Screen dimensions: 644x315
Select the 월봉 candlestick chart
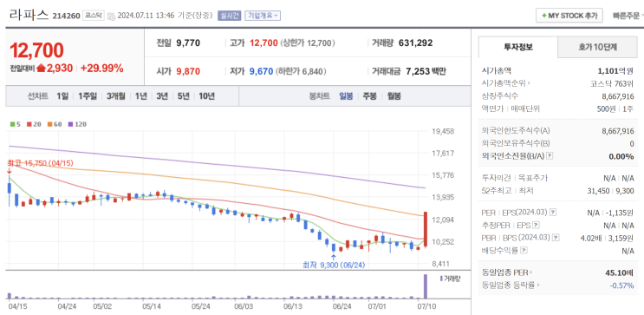tap(394, 96)
